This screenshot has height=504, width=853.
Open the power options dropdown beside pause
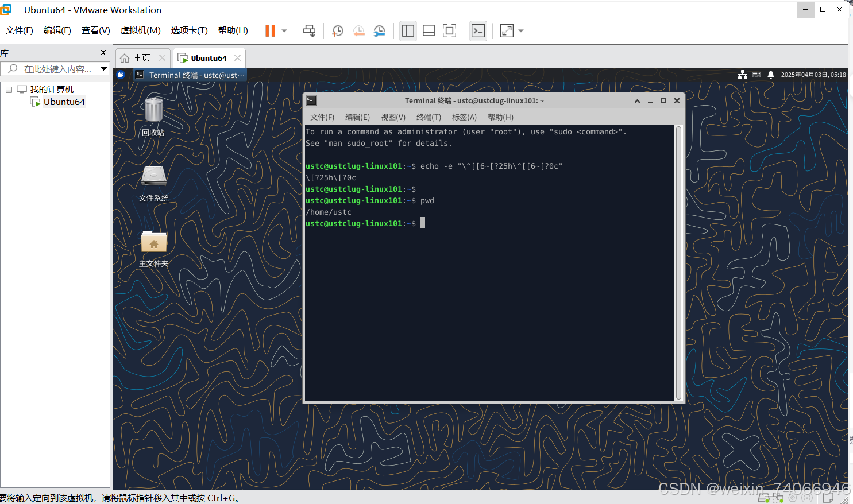[284, 31]
